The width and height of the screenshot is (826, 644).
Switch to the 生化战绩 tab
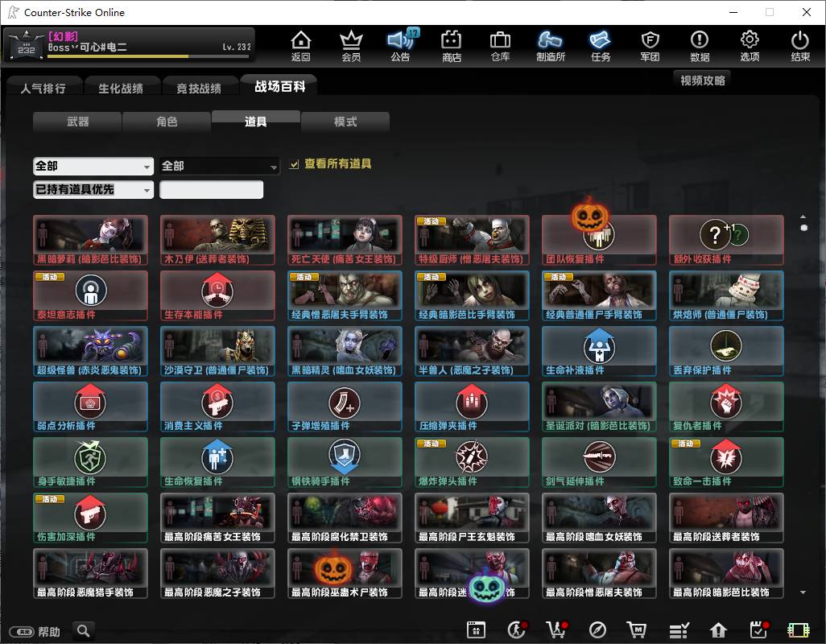pyautogui.click(x=121, y=88)
